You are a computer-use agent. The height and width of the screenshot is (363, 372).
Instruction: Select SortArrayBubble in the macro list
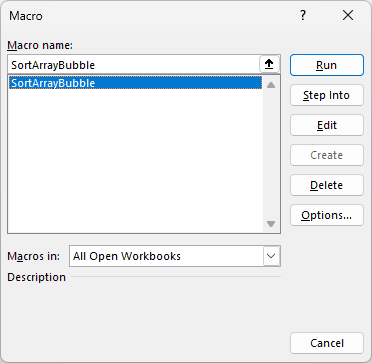pos(135,83)
